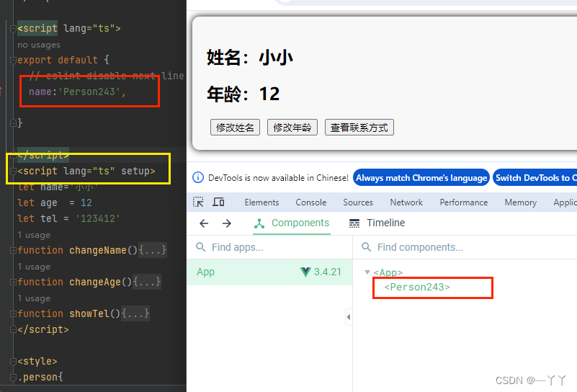
Task: Select the Person243 component node
Action: 417,287
